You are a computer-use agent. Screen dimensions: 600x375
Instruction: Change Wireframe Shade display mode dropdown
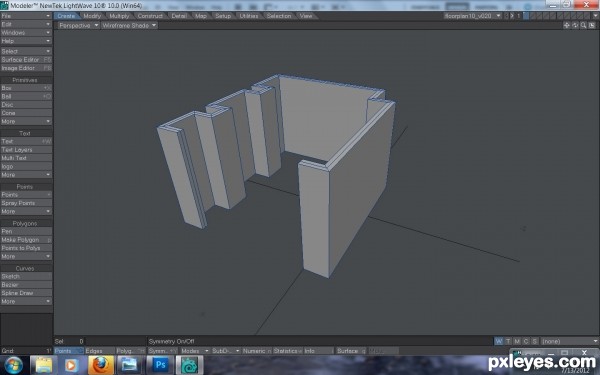tap(129, 25)
